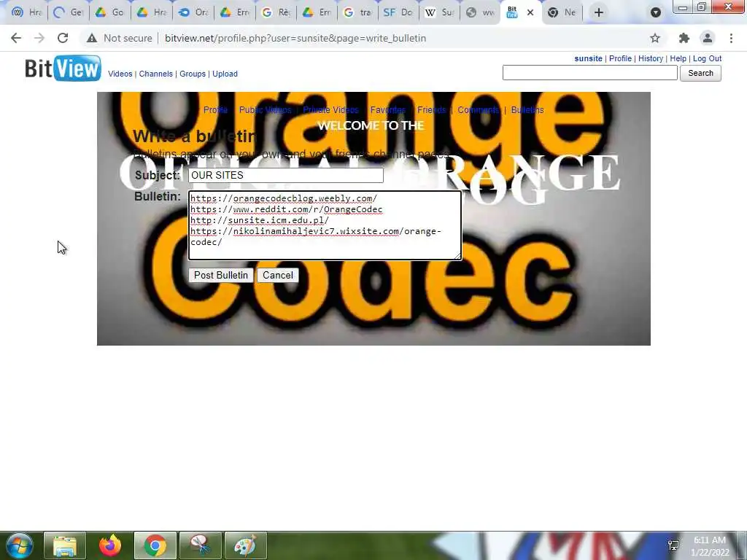This screenshot has width=747, height=560.
Task: Click inside the Bulletin text area
Action: [x=325, y=225]
